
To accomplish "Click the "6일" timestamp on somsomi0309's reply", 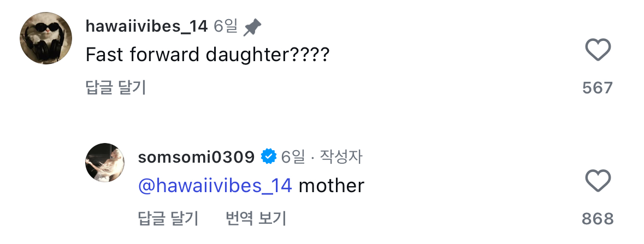I will (293, 157).
